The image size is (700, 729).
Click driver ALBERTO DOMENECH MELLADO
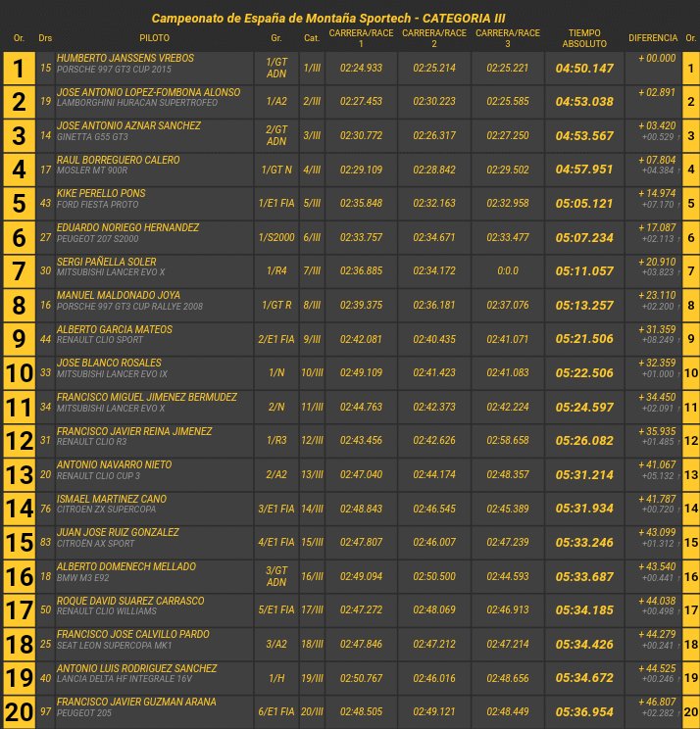point(126,566)
